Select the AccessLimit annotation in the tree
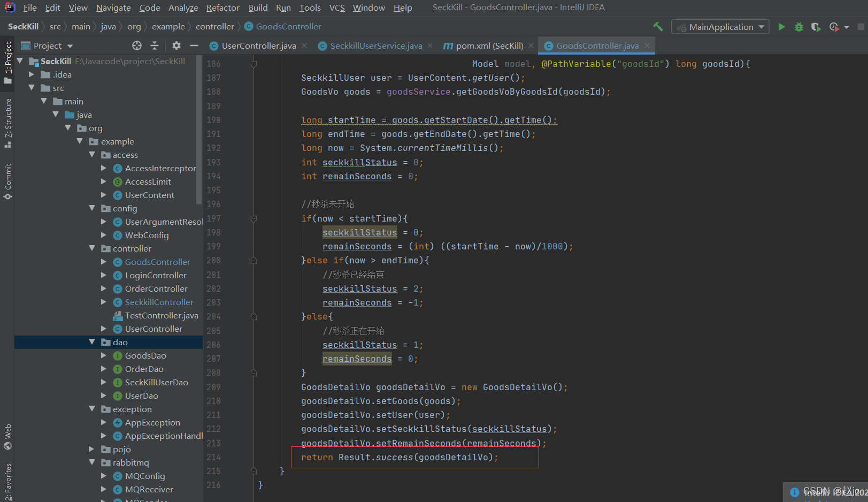The image size is (868, 502). (148, 181)
